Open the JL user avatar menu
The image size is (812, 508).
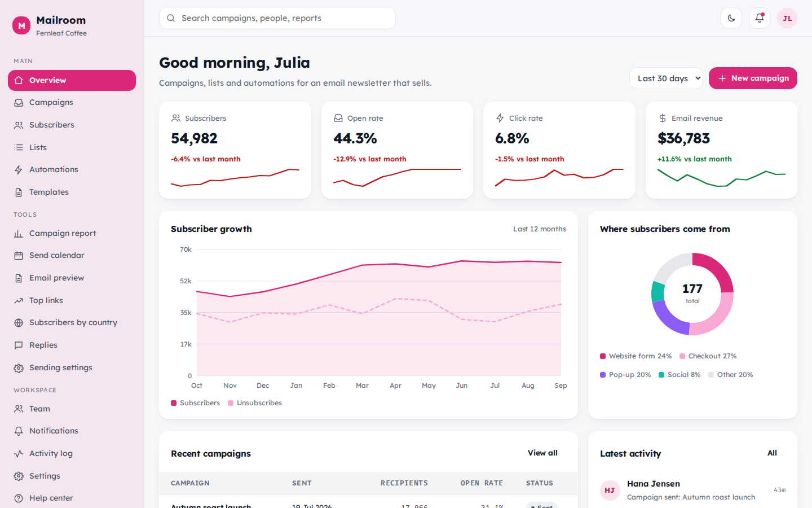787,18
